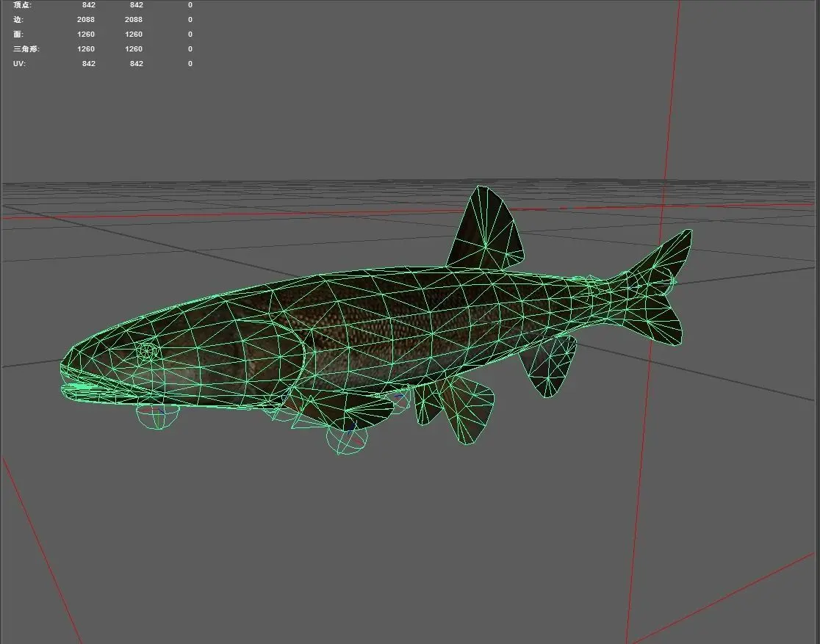Click the UV label in the poly count HUD
Viewport: 820px width, 644px height.
[x=19, y=63]
